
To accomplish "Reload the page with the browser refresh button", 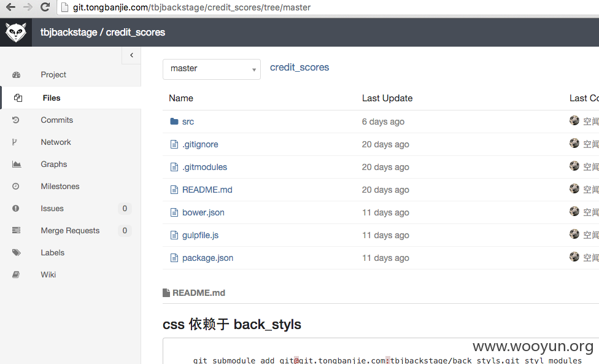I will (x=45, y=7).
